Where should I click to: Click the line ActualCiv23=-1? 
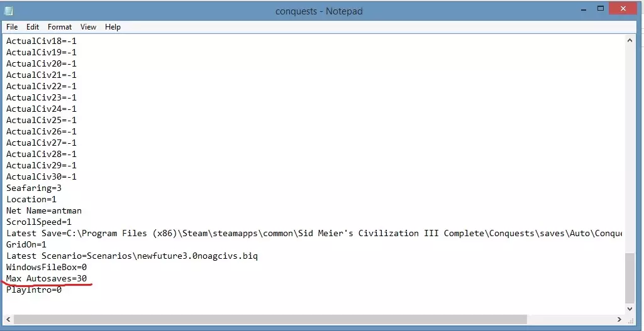(x=41, y=97)
